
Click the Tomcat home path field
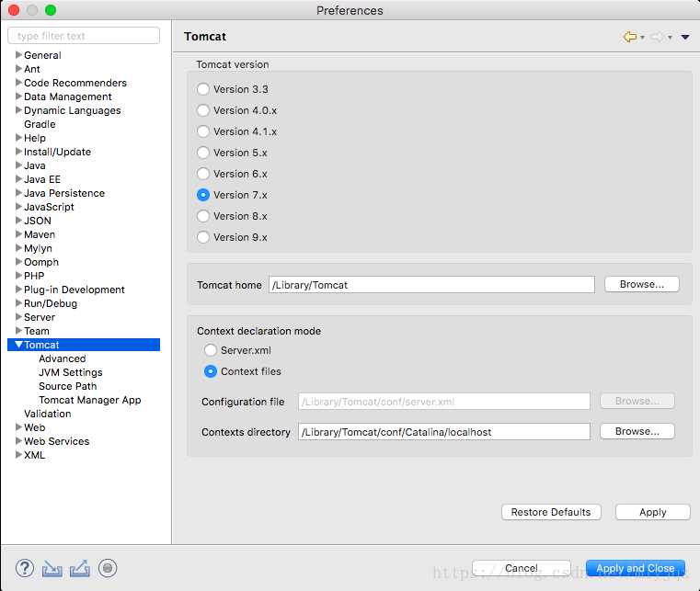pos(431,285)
